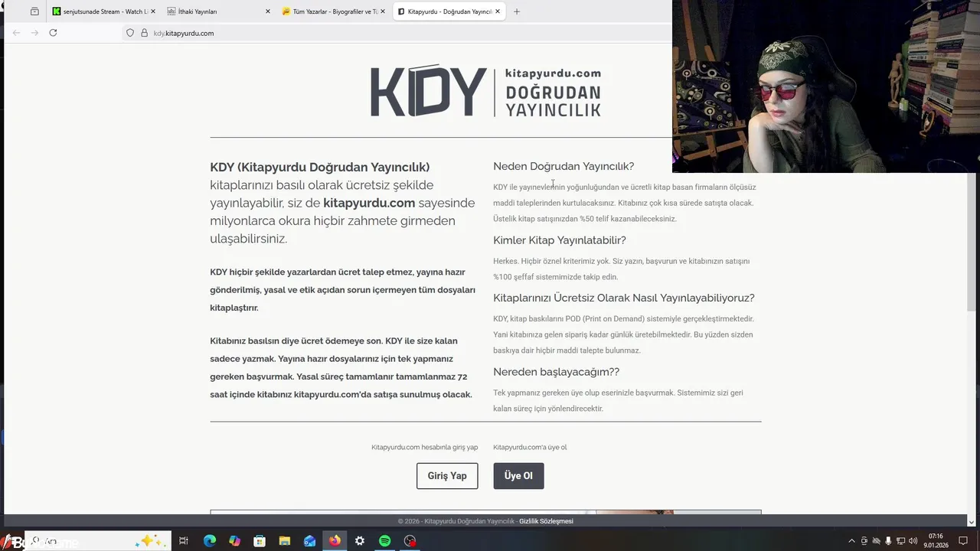Open the clock showing 07:16
Viewport: 980px width, 551px height.
tap(936, 541)
